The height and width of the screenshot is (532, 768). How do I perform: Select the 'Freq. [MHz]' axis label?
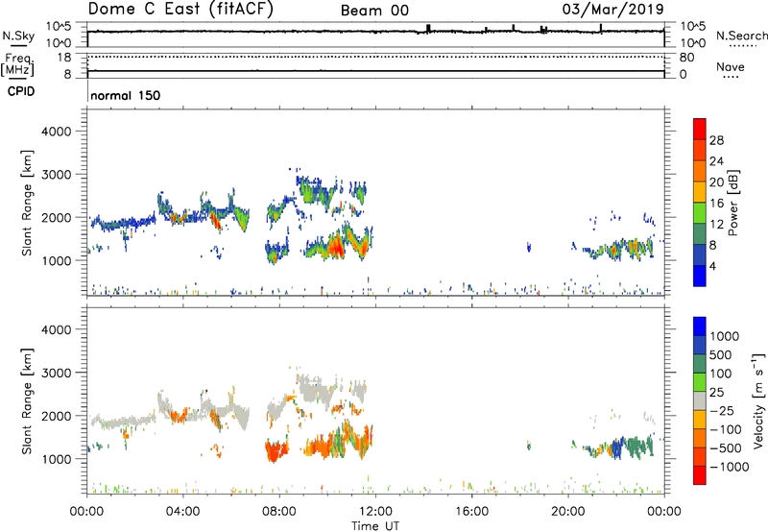(17, 65)
